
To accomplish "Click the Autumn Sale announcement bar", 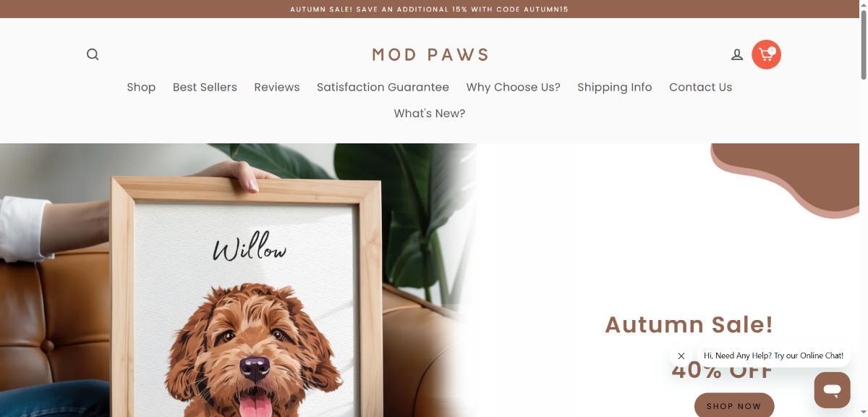I will click(430, 9).
